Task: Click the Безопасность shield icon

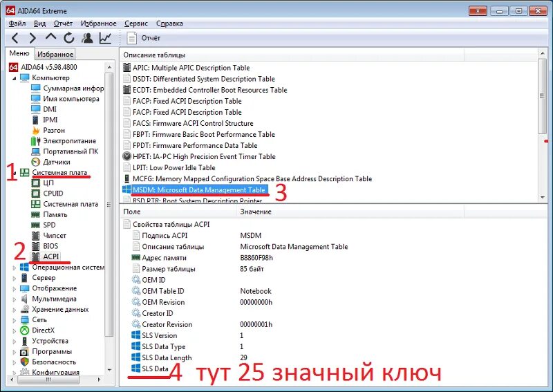Action: (24, 362)
